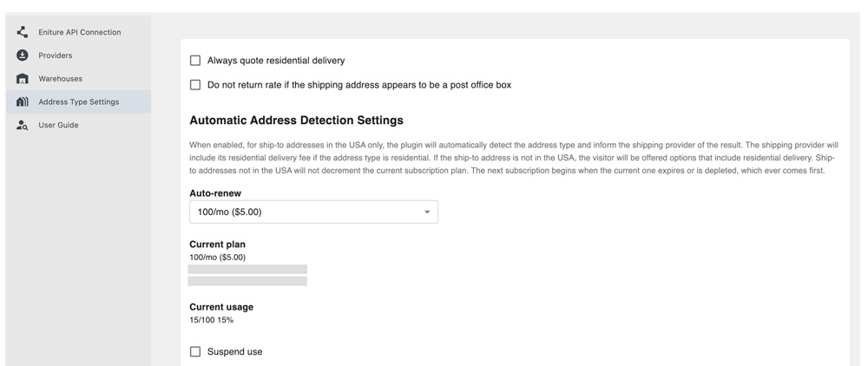
Task: Tick the Suspend use checkbox
Action: 194,351
